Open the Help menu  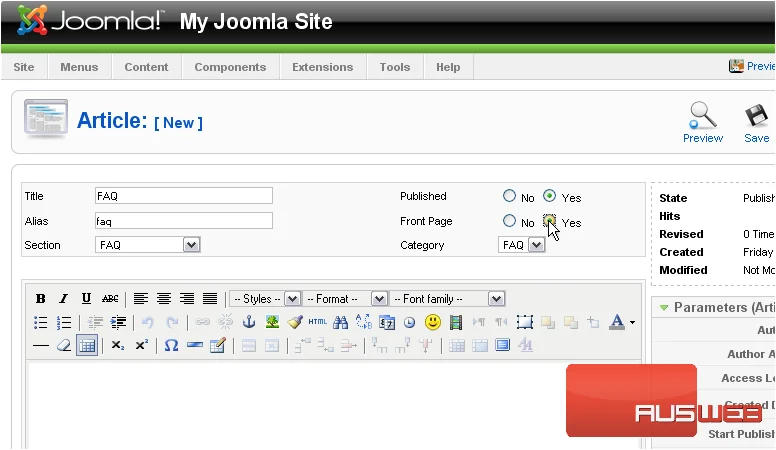click(448, 67)
